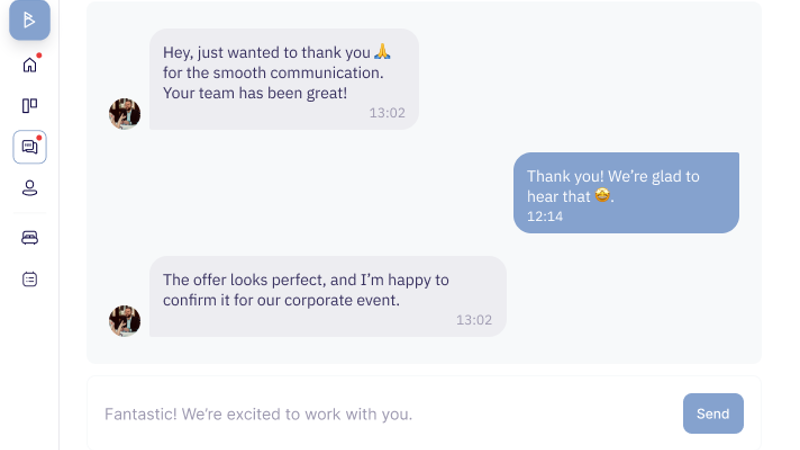Select the 'smooth communication' message bubble
This screenshot has height=450, width=800.
point(284,79)
